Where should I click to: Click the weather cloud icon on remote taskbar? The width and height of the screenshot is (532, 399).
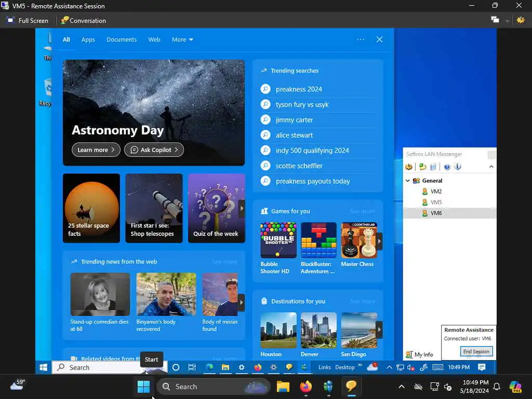coord(372,367)
